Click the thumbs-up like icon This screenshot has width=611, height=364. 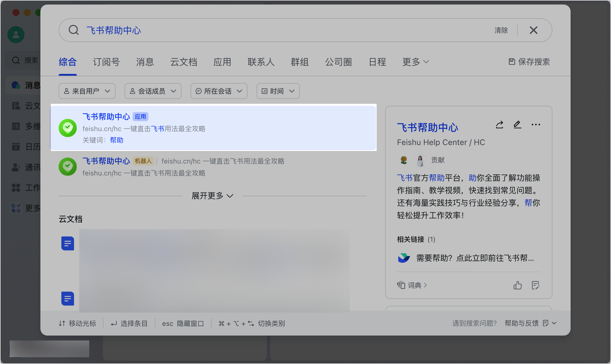[x=517, y=285]
